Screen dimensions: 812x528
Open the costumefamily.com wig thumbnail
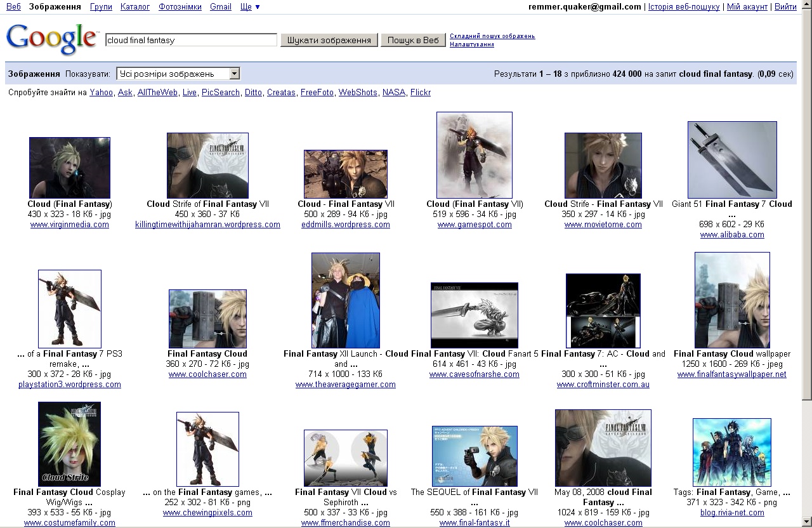(x=70, y=444)
